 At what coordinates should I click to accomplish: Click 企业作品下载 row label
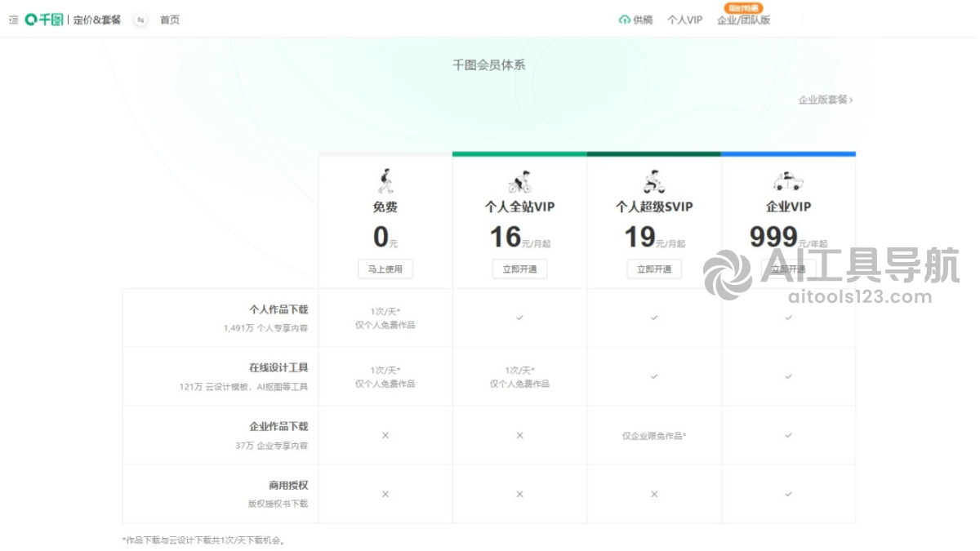278,427
